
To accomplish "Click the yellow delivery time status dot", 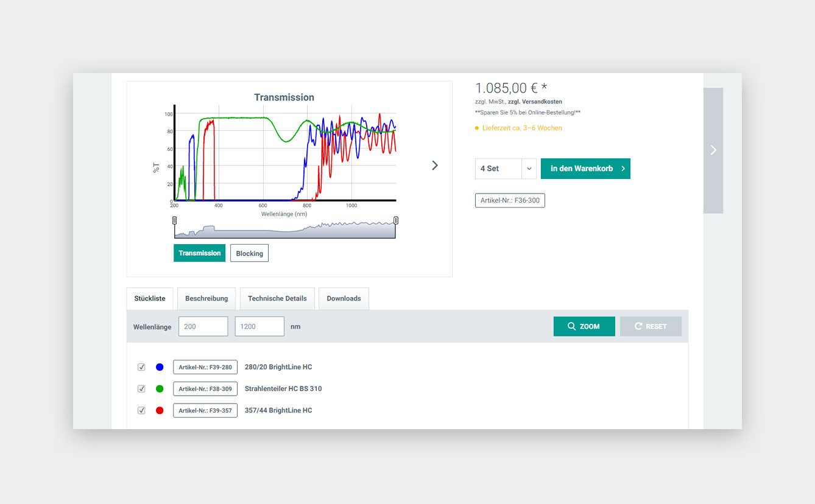I will [477, 128].
